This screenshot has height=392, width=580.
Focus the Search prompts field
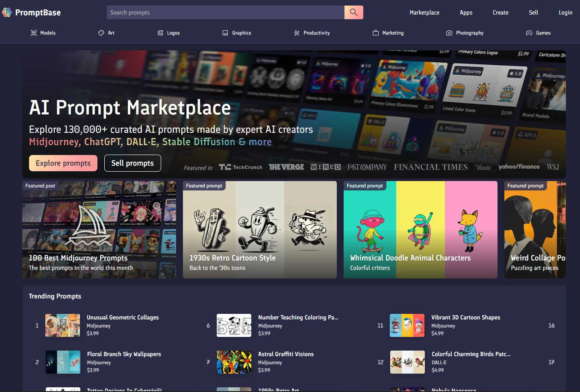pyautogui.click(x=226, y=12)
